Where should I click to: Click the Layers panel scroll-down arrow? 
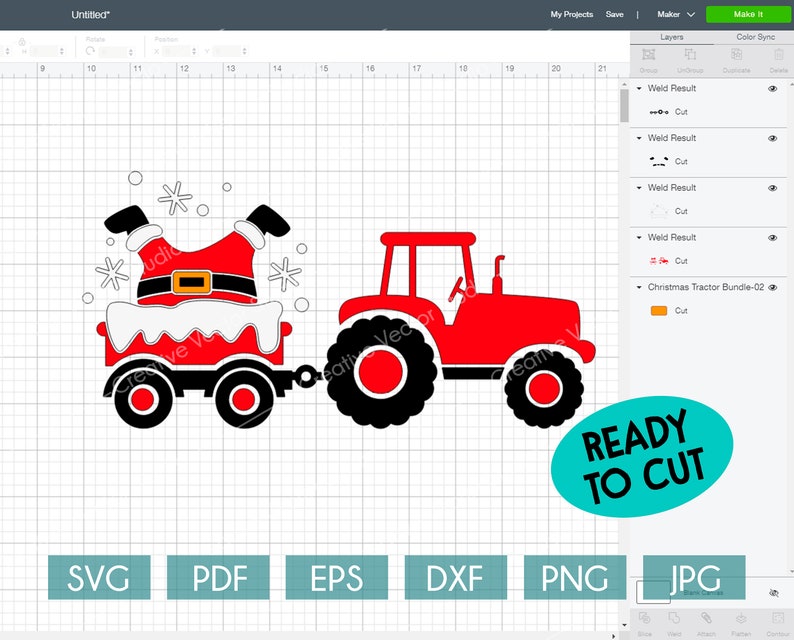tap(791, 572)
